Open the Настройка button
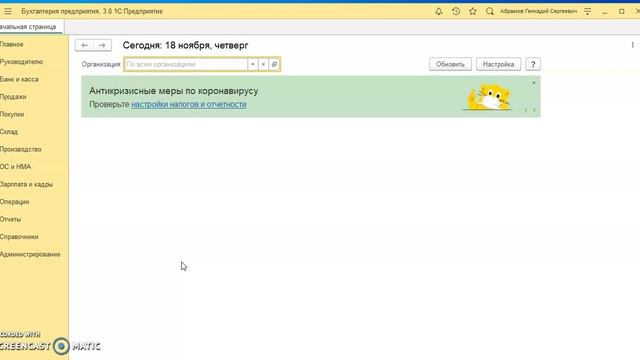The width and height of the screenshot is (640, 360). pyautogui.click(x=498, y=64)
